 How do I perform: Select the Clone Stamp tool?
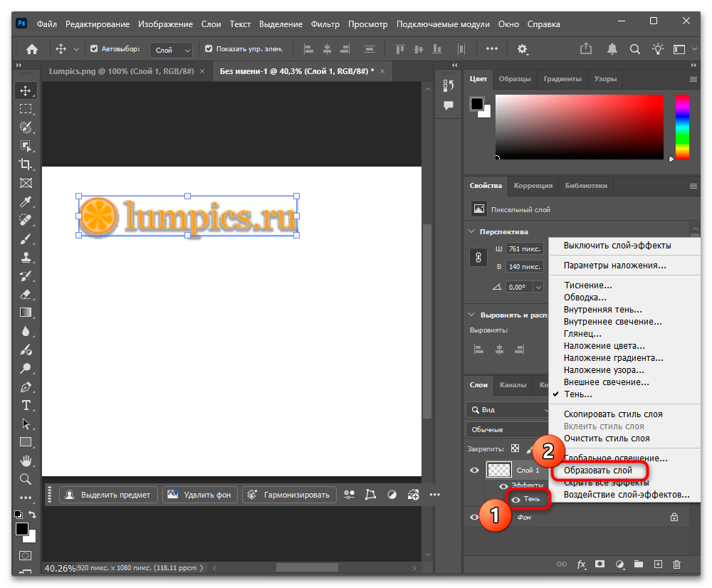tap(26, 258)
